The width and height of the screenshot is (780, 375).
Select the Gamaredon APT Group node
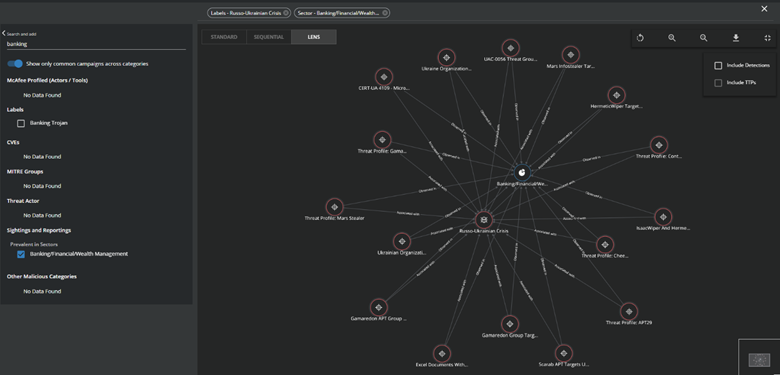coord(379,307)
